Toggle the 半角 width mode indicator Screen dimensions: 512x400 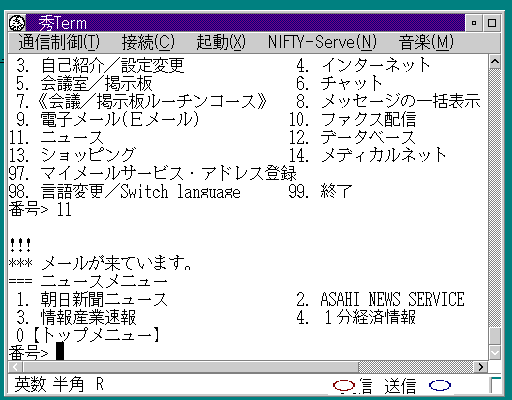click(68, 385)
